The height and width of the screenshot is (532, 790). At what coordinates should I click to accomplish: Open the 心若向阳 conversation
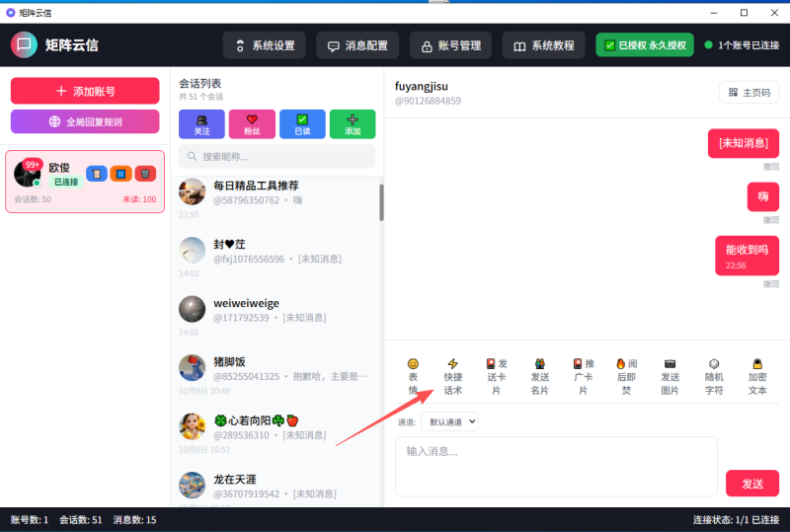coord(277,434)
